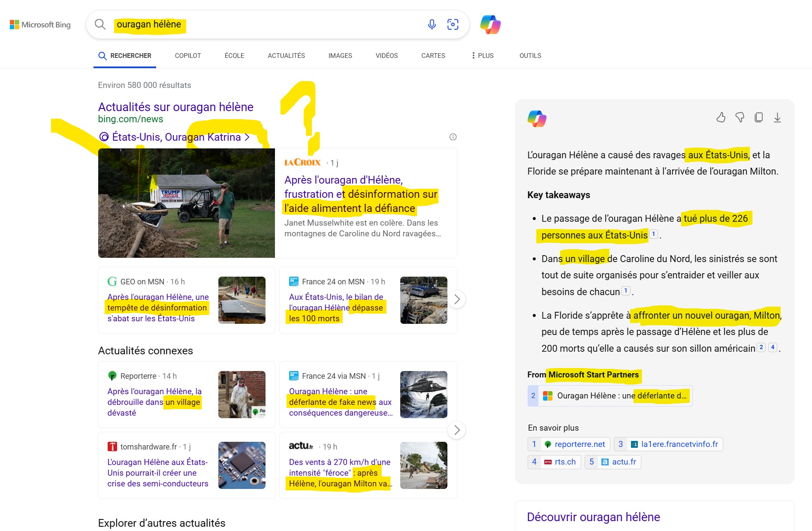Click citation 4 after 'sillon américain'

click(773, 347)
